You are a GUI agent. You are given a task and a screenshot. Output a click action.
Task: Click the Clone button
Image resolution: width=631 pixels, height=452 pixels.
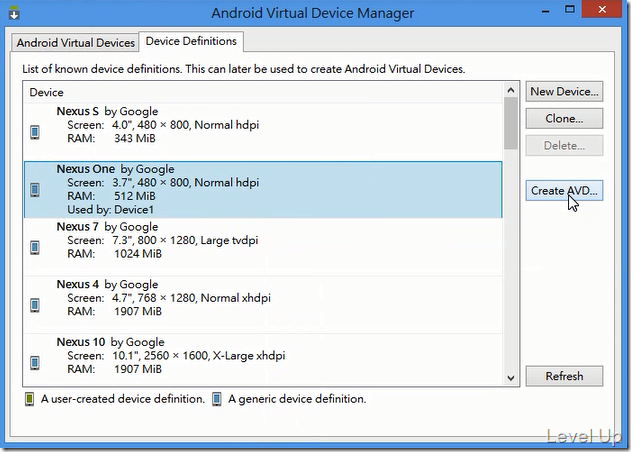pyautogui.click(x=564, y=118)
